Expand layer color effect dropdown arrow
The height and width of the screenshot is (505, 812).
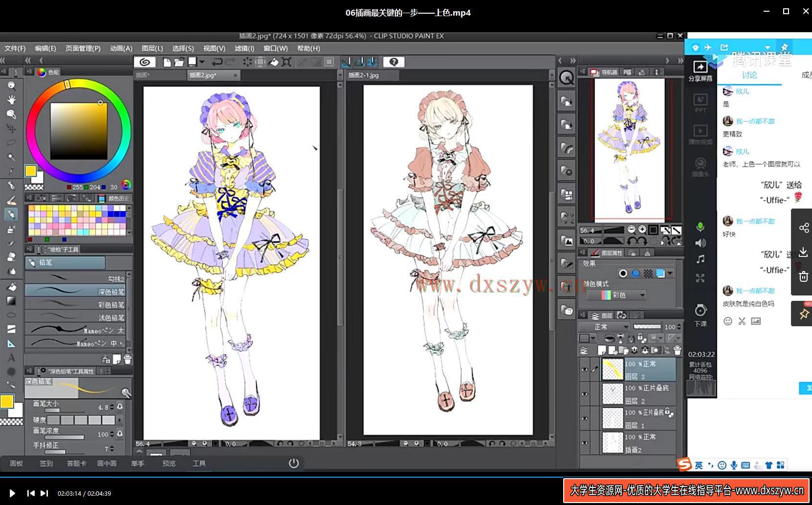tap(670, 274)
